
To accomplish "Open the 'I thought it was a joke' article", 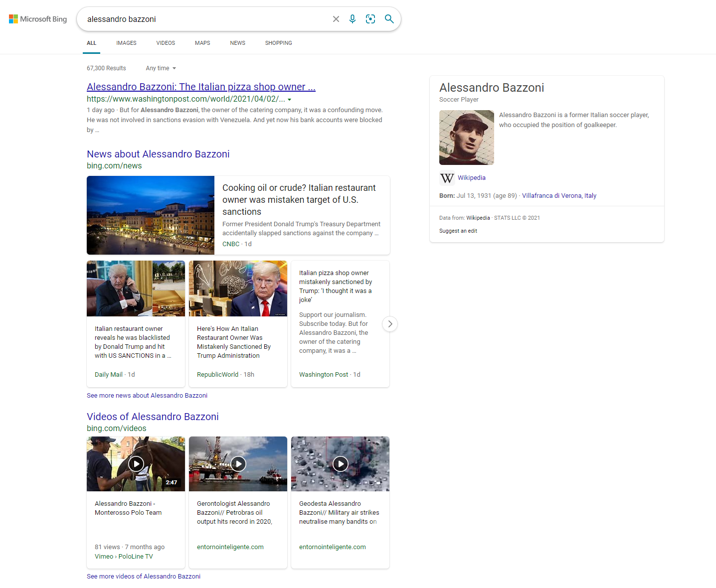I will tap(336, 286).
